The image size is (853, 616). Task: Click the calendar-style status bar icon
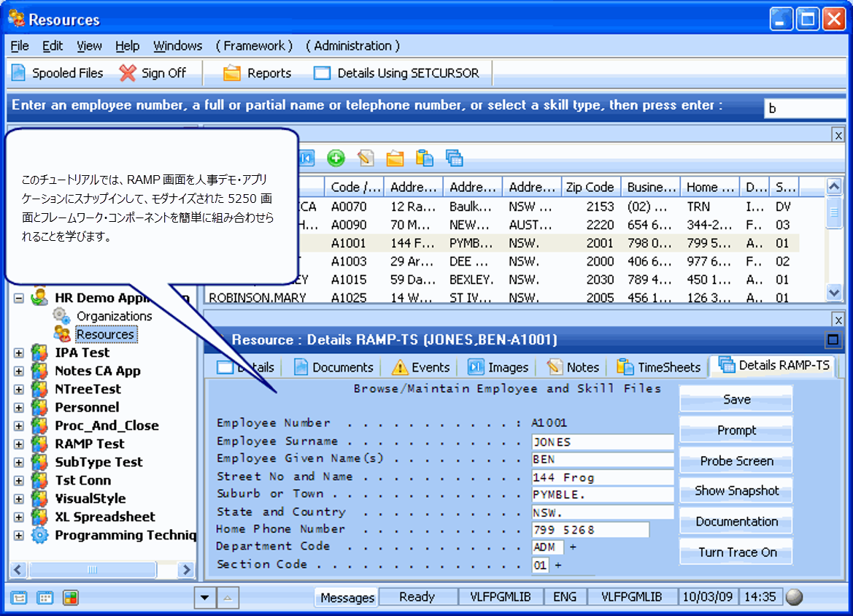point(45,598)
